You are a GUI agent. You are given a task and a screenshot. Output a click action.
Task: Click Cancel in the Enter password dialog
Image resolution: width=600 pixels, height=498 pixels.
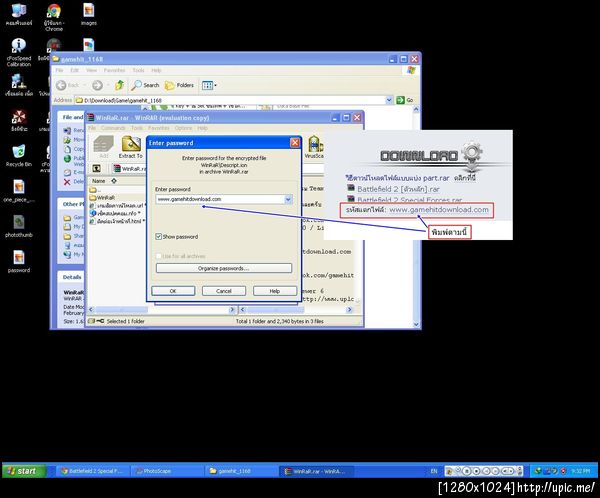tap(224, 291)
